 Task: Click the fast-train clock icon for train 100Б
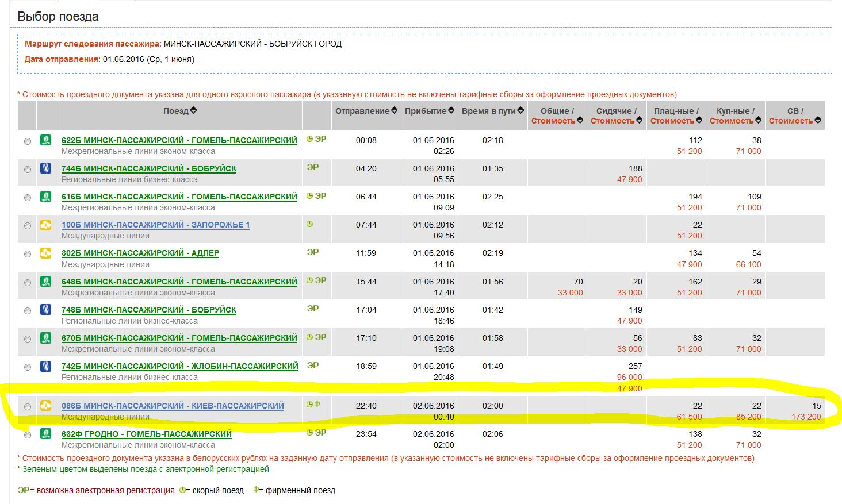click(309, 224)
